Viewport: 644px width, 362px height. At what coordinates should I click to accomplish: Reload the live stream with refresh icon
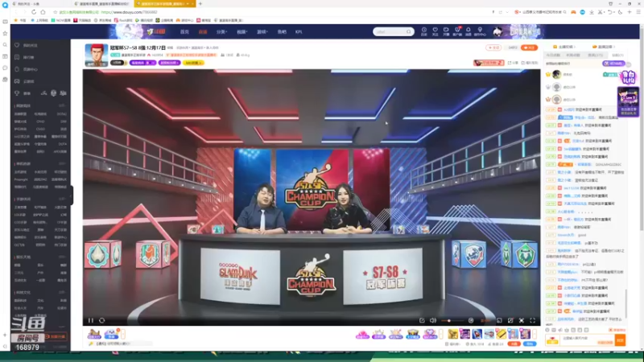coord(102,320)
